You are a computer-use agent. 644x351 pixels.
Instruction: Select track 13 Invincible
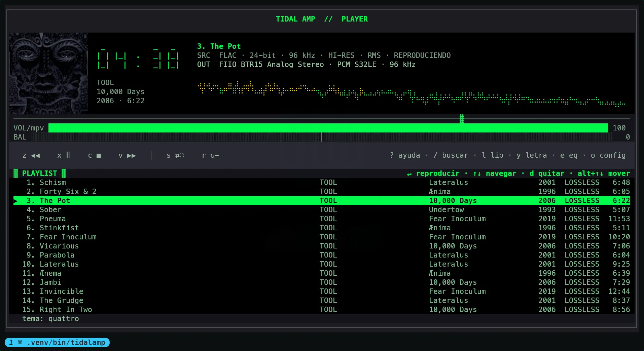pos(322,291)
